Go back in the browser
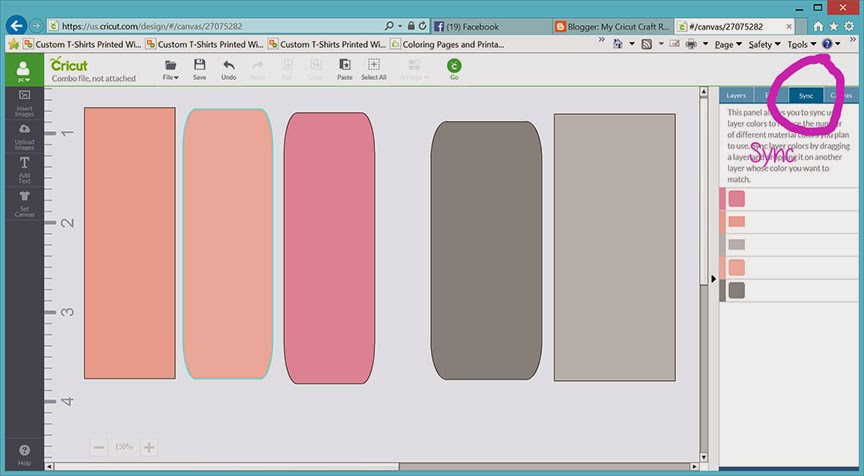 coord(17,25)
